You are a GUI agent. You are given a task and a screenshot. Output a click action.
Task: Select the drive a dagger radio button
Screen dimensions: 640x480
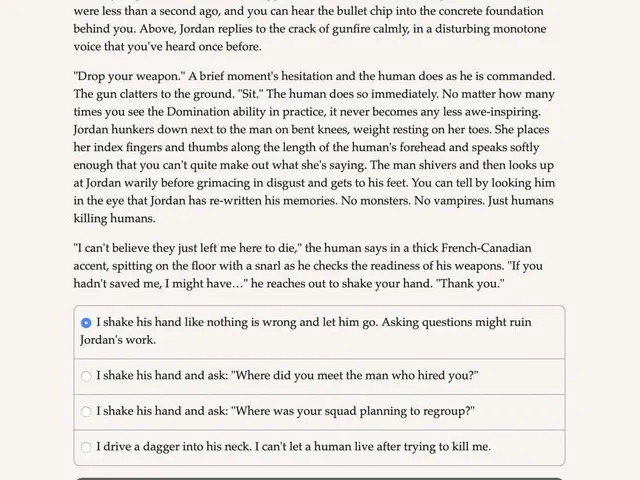tap(86, 447)
